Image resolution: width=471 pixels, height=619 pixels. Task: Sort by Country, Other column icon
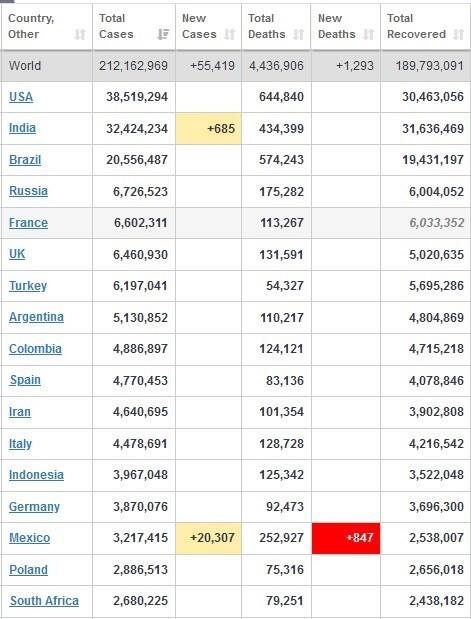click(80, 34)
